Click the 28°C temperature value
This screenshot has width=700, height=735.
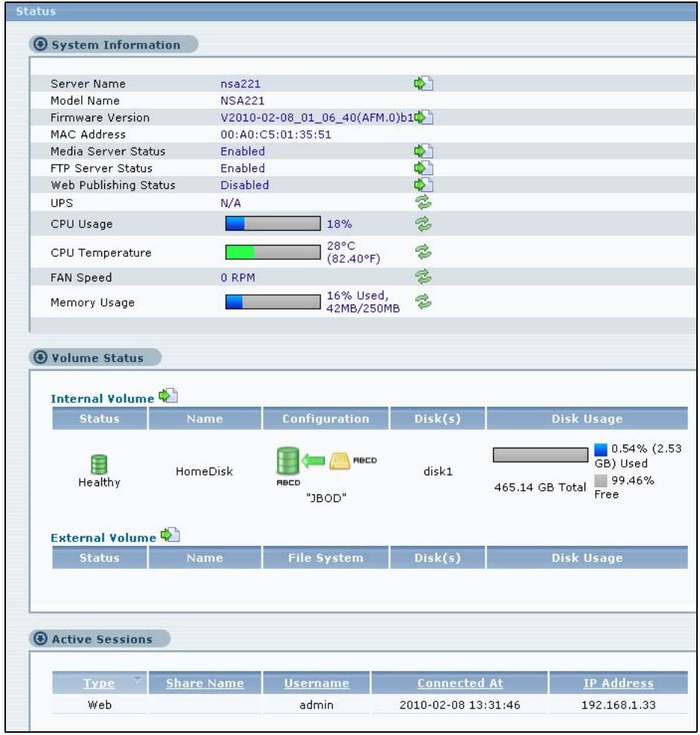[x=341, y=246]
